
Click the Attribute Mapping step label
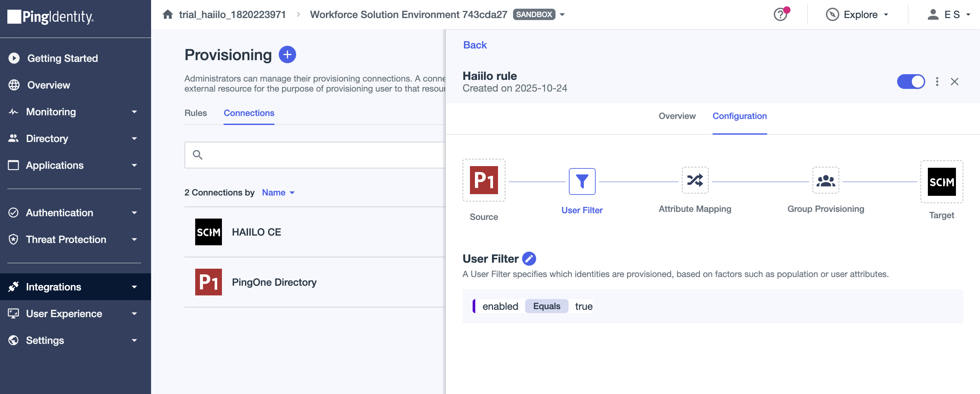(x=695, y=209)
